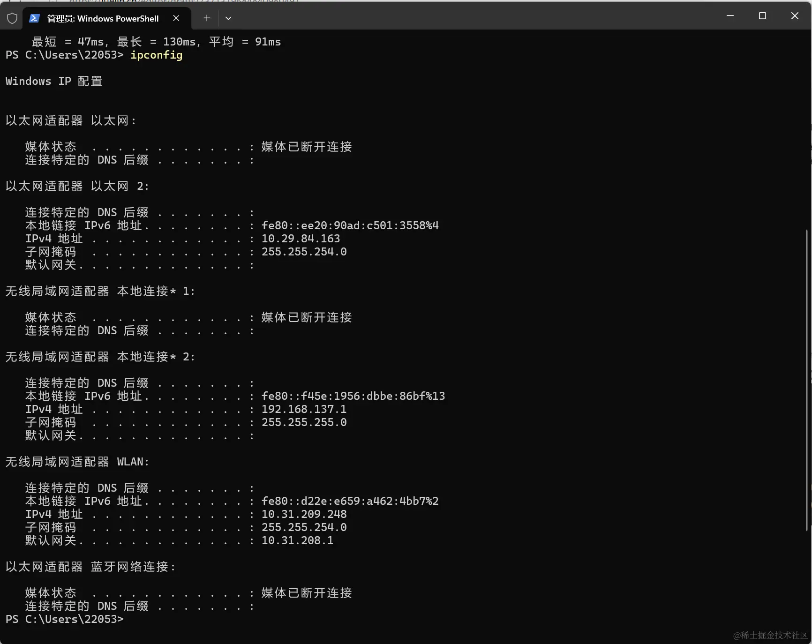Click the IPv4 address 192.168.137.1
Image resolution: width=812 pixels, height=644 pixels.
click(x=304, y=409)
